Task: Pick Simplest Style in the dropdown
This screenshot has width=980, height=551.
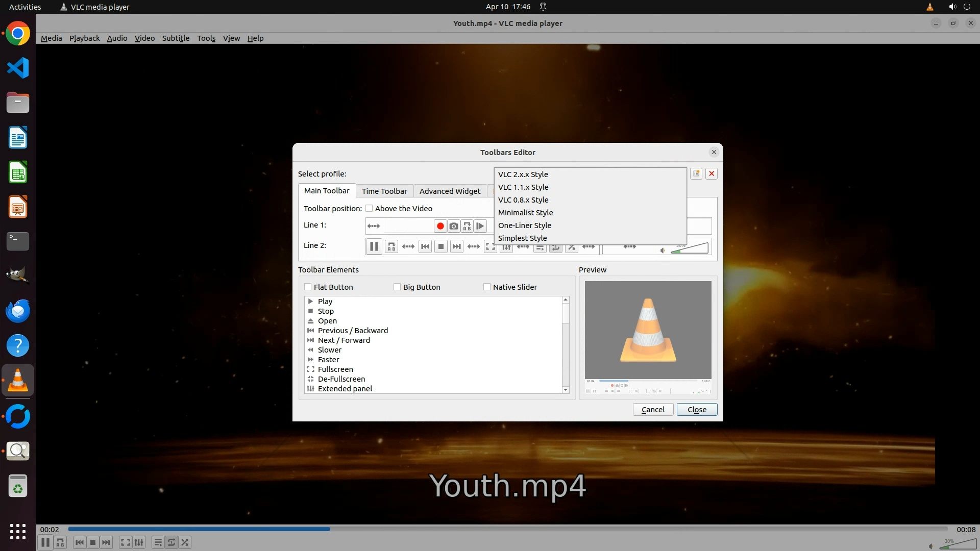Action: [522, 238]
